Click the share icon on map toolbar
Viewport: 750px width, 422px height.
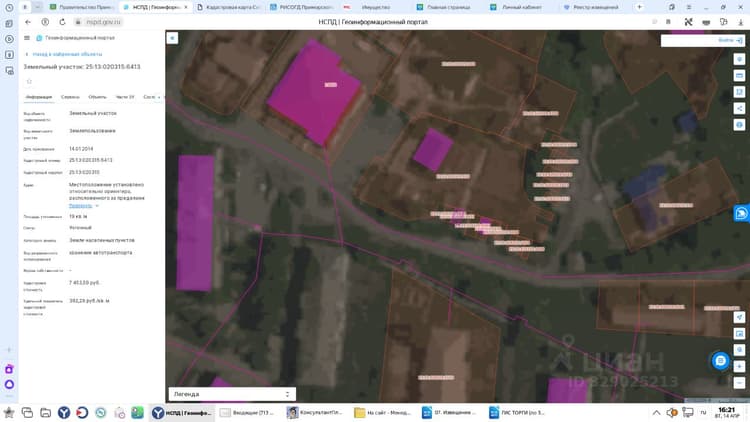click(x=739, y=108)
